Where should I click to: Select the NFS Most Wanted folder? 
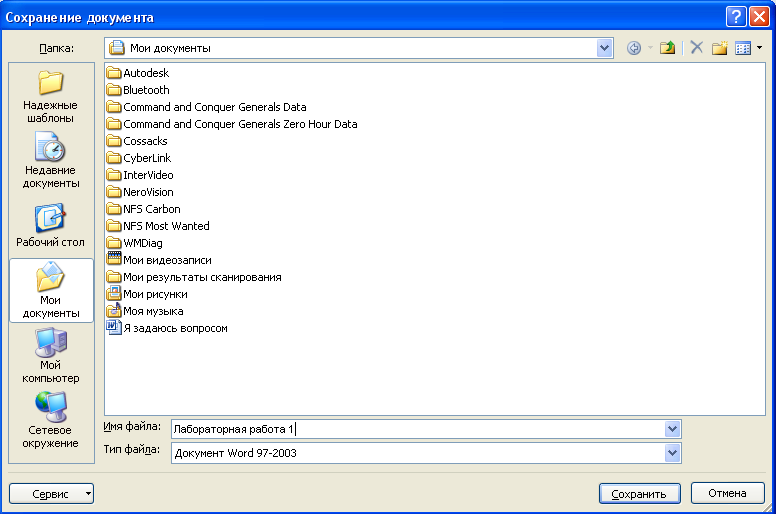click(158, 226)
